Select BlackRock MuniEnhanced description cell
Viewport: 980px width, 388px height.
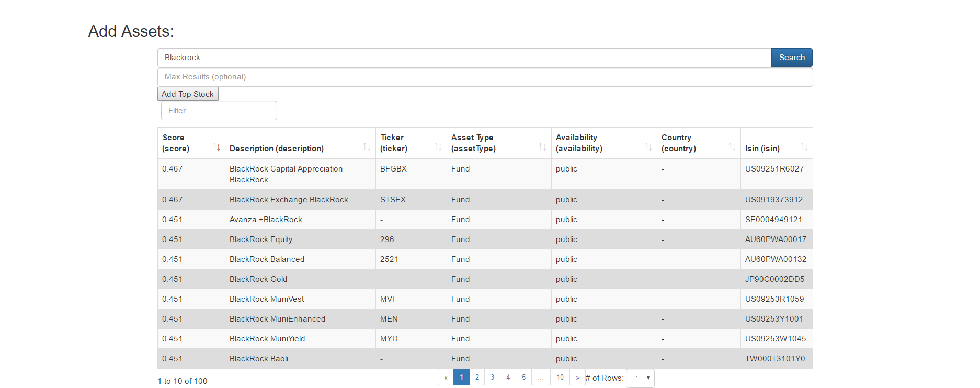point(300,319)
